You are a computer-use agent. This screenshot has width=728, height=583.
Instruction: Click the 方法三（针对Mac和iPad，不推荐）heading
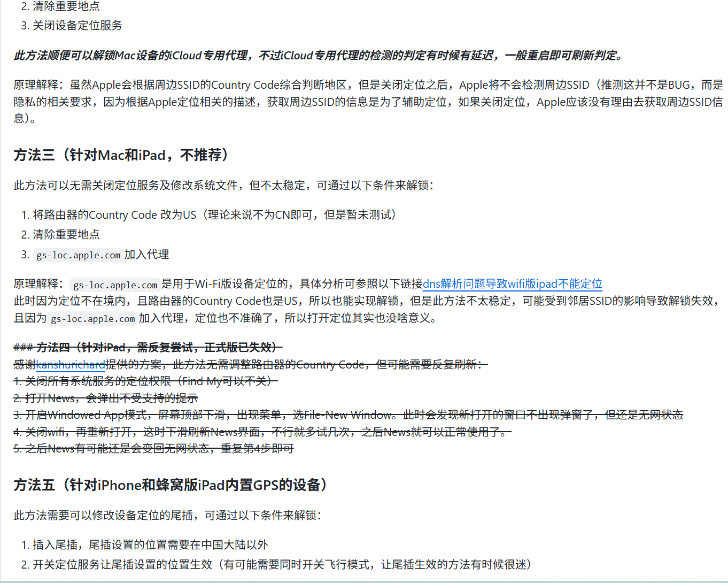point(120,155)
